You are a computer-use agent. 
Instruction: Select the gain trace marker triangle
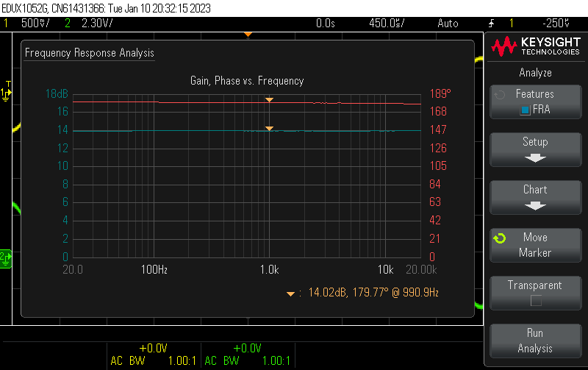point(269,128)
